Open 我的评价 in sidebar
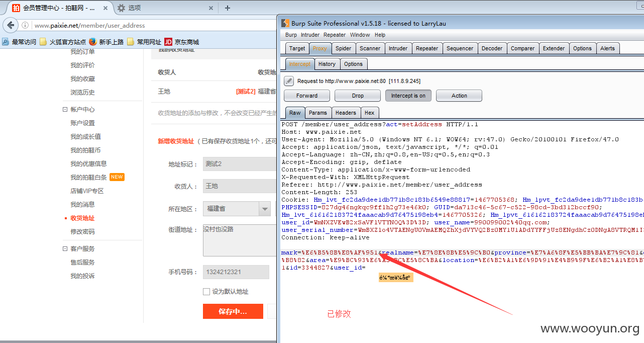This screenshot has width=644, height=343. click(x=82, y=65)
